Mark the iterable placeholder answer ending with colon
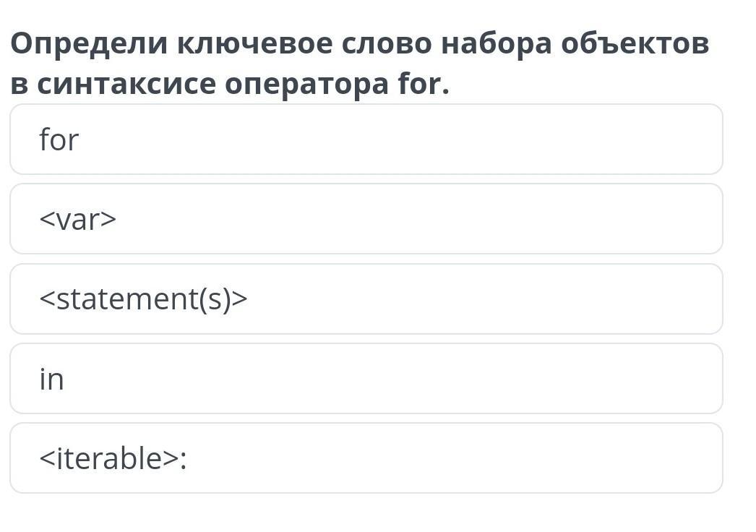 click(x=366, y=458)
